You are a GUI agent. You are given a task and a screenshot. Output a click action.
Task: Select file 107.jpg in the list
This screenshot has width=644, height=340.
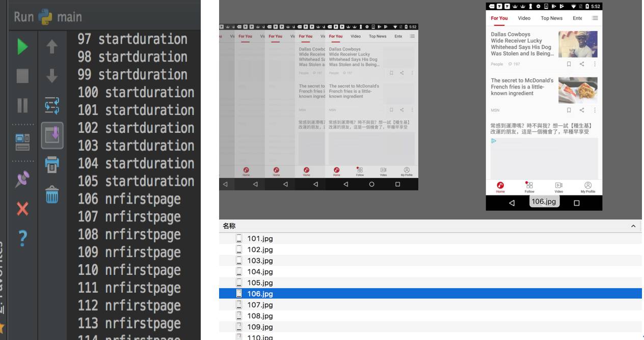431,305
